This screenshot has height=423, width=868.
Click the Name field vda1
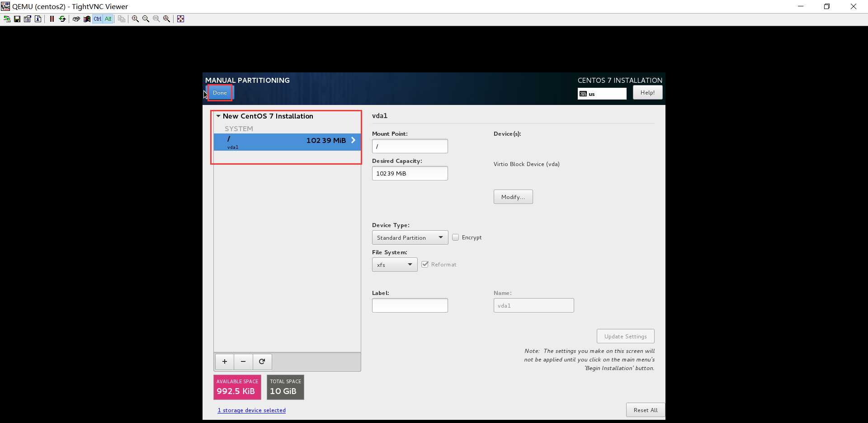533,305
